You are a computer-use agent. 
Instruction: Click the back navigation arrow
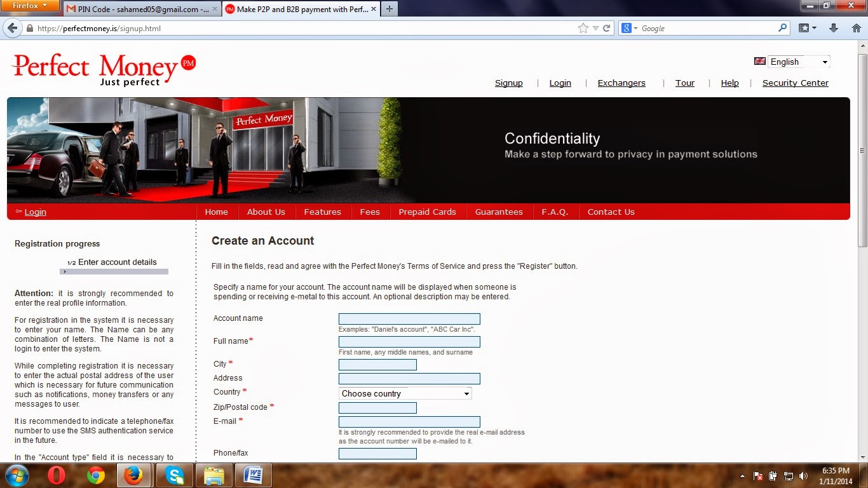tap(13, 28)
